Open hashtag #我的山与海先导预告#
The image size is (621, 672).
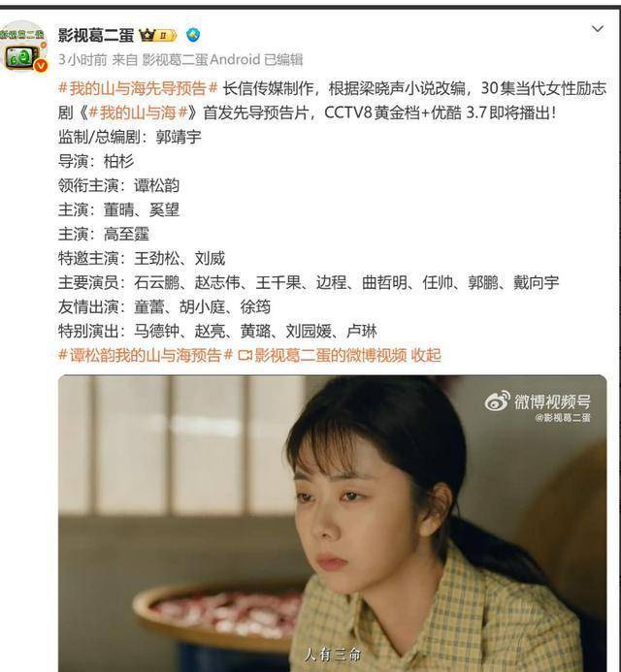(x=138, y=88)
